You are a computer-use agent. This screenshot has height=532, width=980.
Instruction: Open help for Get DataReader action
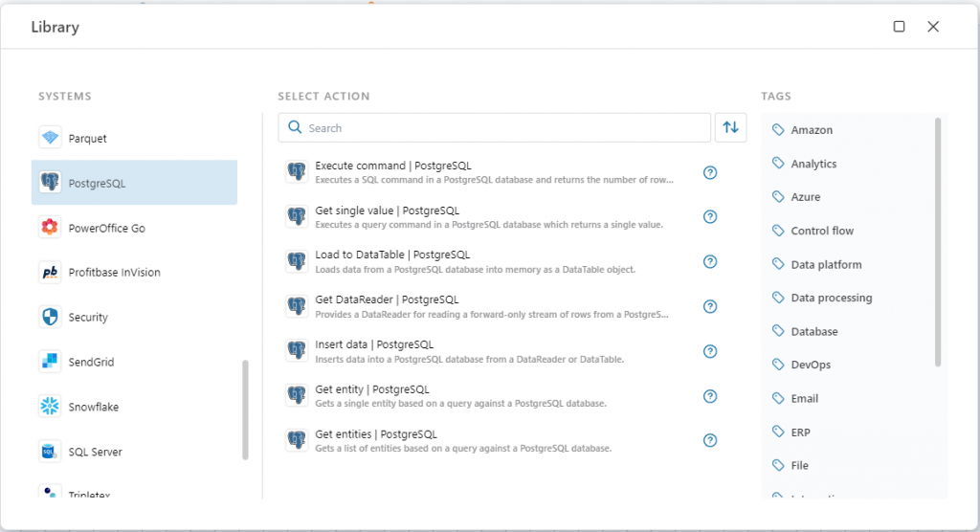point(710,306)
